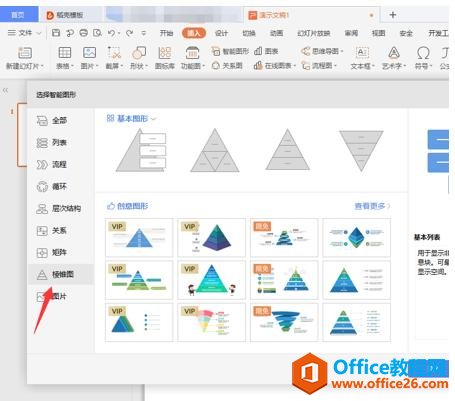The height and width of the screenshot is (401, 455).
Task: Click the 关系图 button
Action: pyautogui.click(x=227, y=66)
